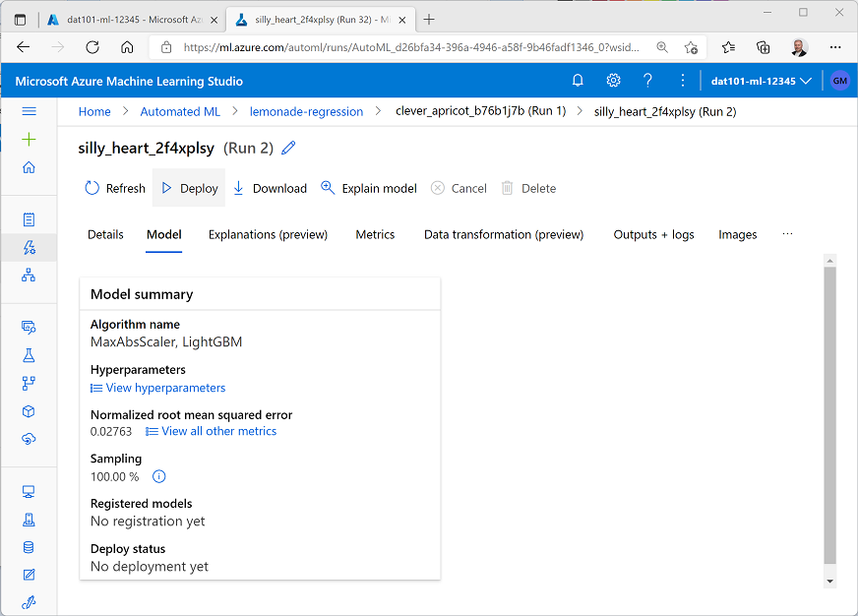Click the vertical scrollbar in the content pane

(x=830, y=413)
